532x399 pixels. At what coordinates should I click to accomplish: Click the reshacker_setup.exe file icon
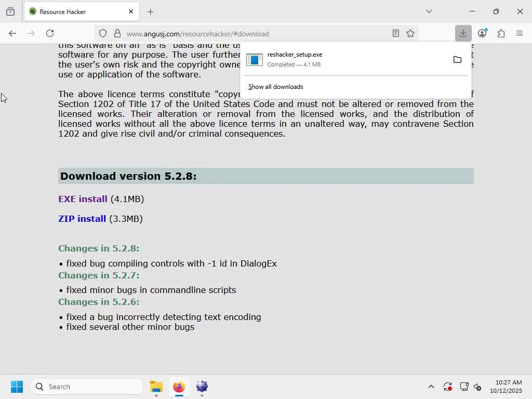[255, 60]
